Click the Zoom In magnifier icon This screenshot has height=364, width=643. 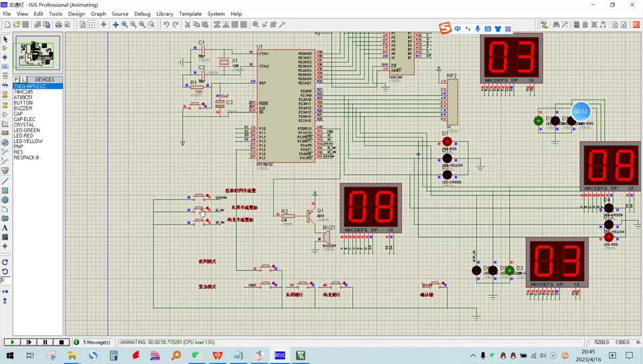125,25
